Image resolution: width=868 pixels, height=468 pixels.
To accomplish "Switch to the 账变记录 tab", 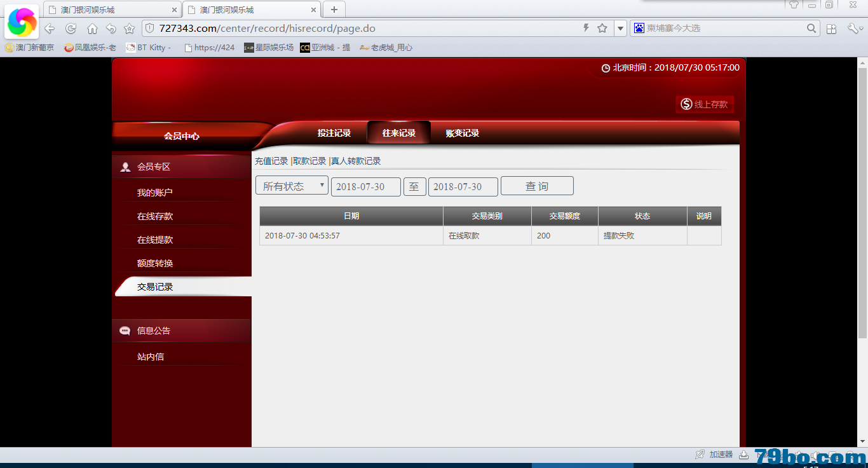I will coord(462,133).
